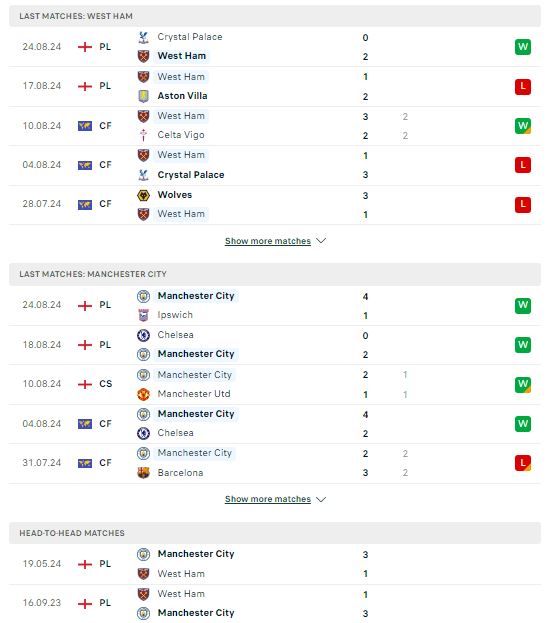Click the green W badge for Crystal Palace vs West Ham

pyautogui.click(x=523, y=47)
